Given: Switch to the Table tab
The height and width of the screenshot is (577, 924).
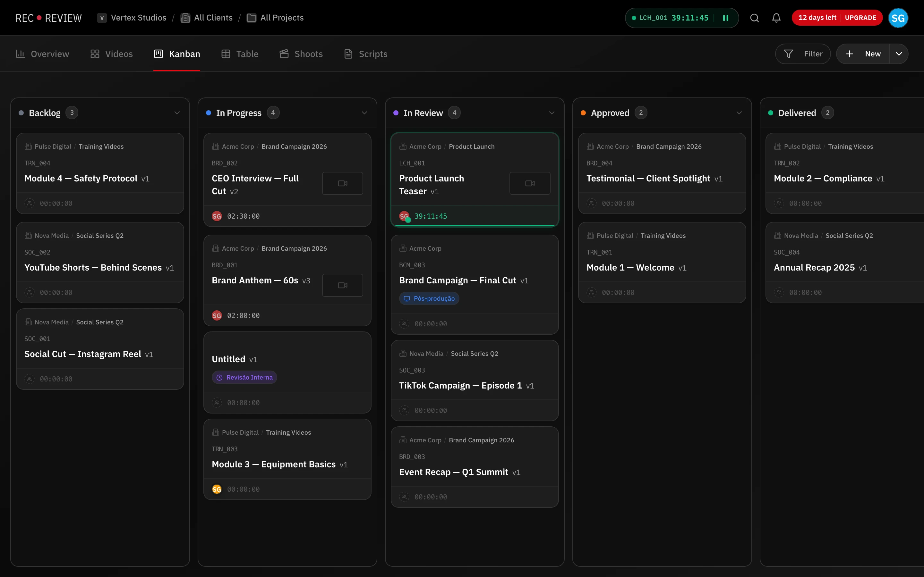Looking at the screenshot, I should (240, 54).
